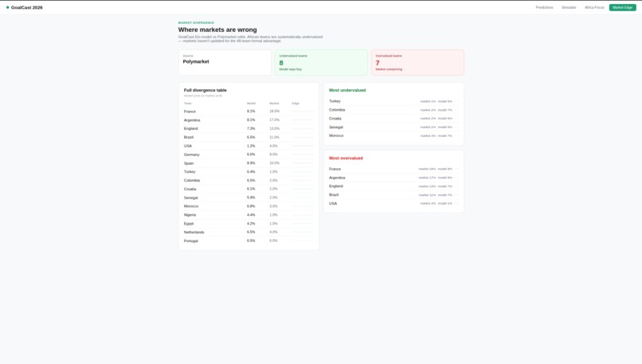Select Turkey in the Most undervalued list
The height and width of the screenshot is (364, 642).
pos(393,101)
